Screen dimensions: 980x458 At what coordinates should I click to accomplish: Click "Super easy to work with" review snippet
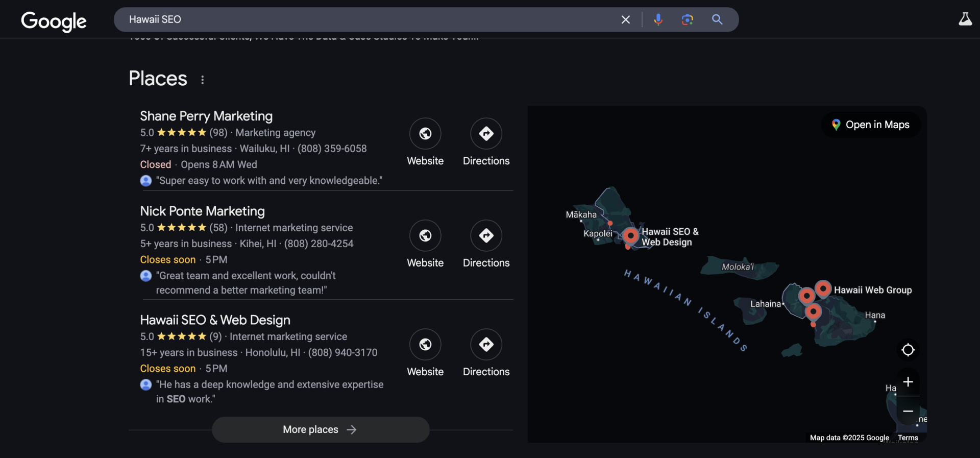click(x=269, y=181)
